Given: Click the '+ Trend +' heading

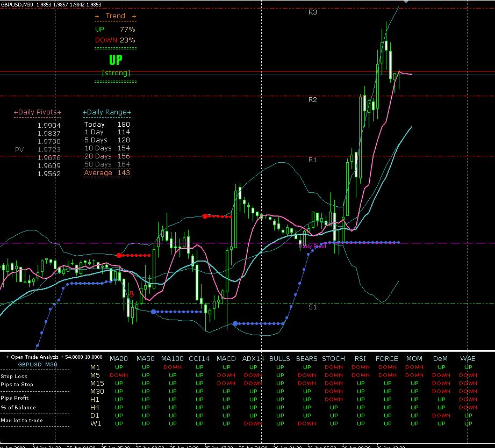Looking at the screenshot, I should tap(116, 16).
